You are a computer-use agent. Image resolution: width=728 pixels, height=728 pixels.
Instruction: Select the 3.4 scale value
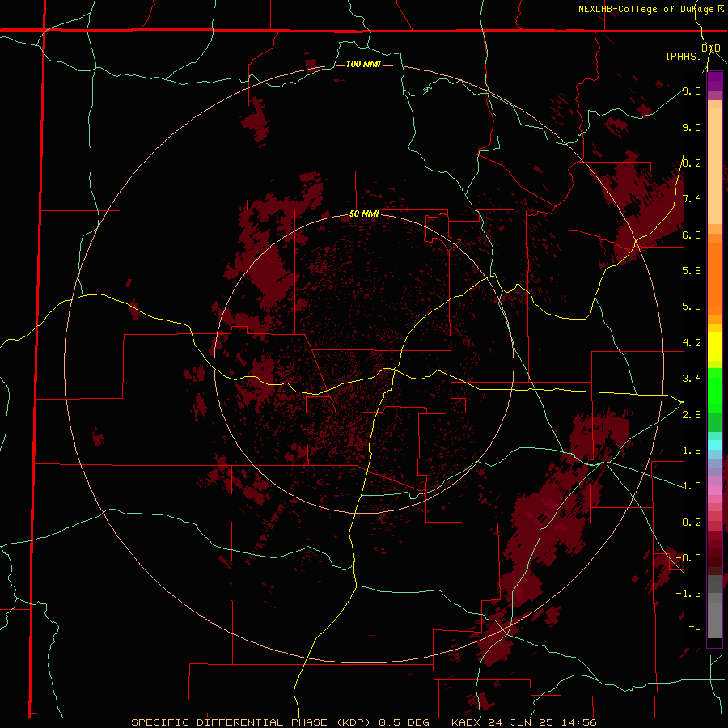[692, 379]
